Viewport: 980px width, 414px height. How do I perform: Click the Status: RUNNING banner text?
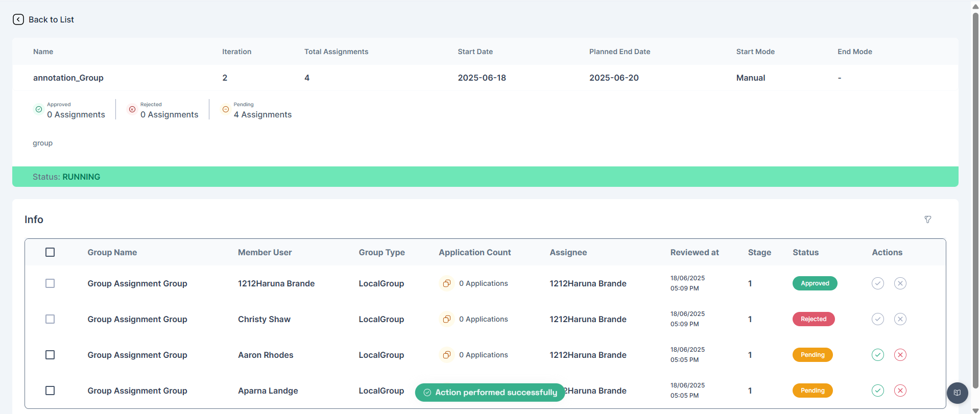pos(66,177)
